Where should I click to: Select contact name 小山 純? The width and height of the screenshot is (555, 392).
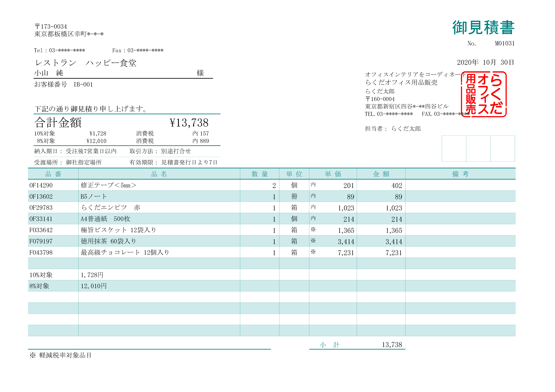[x=49, y=73]
